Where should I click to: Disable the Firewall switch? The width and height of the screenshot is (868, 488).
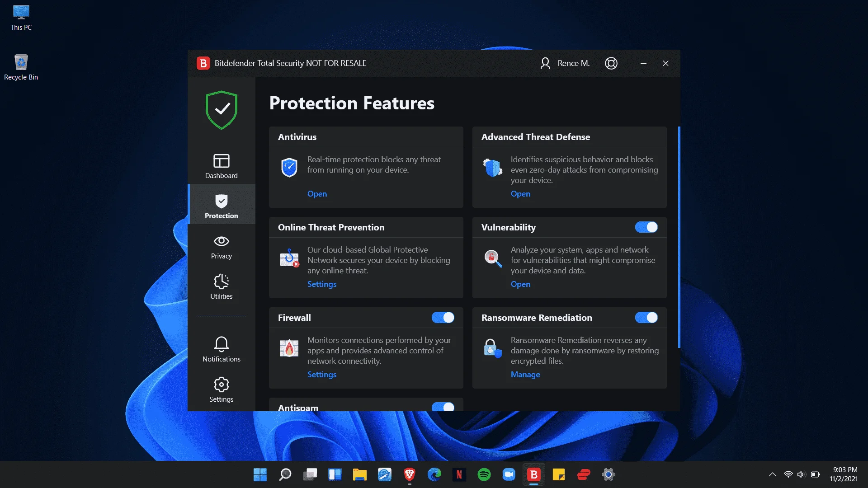(443, 318)
